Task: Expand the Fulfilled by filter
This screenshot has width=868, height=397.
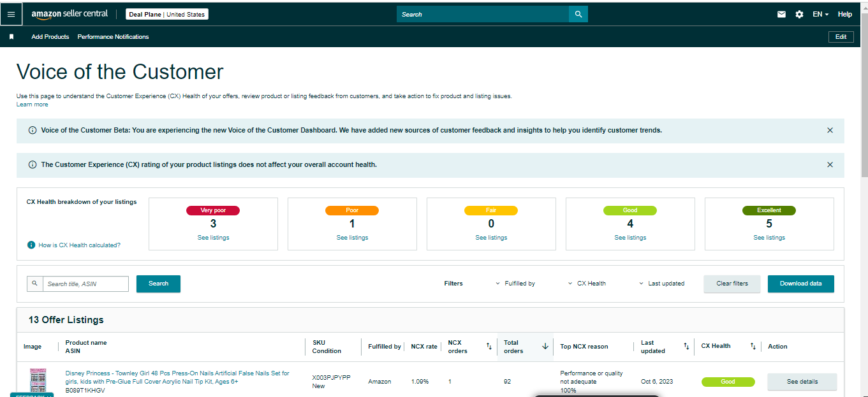Action: (x=515, y=284)
